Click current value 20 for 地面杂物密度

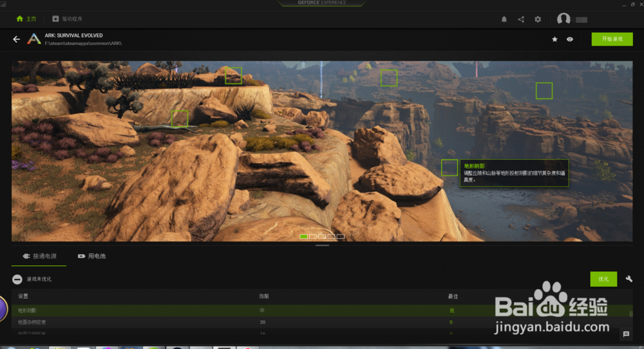click(x=263, y=323)
